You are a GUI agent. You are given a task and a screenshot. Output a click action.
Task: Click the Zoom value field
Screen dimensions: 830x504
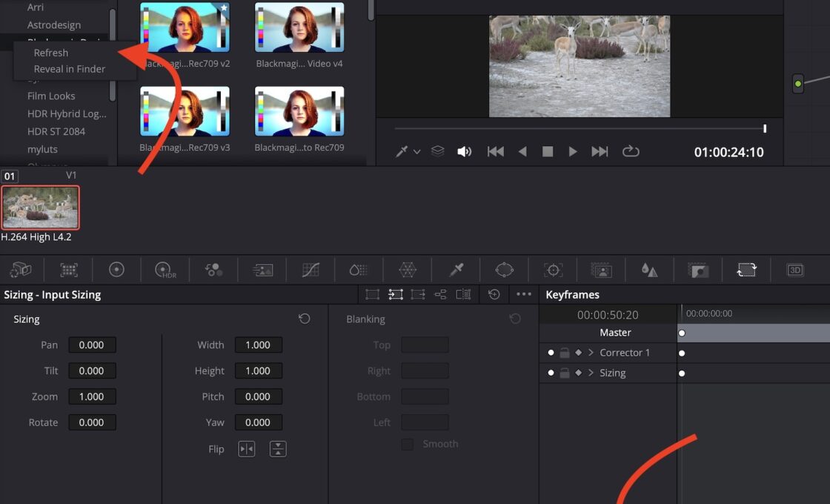[x=92, y=397]
